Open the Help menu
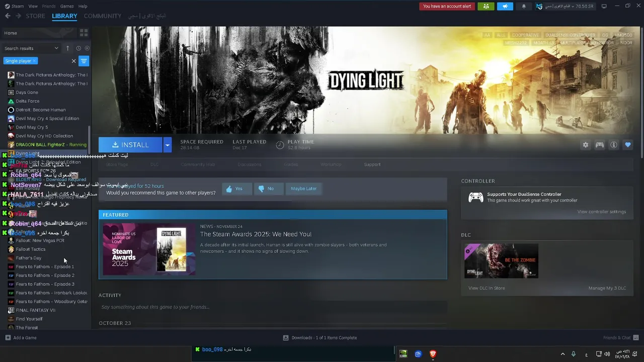This screenshot has width=644, height=362. pyautogui.click(x=83, y=6)
